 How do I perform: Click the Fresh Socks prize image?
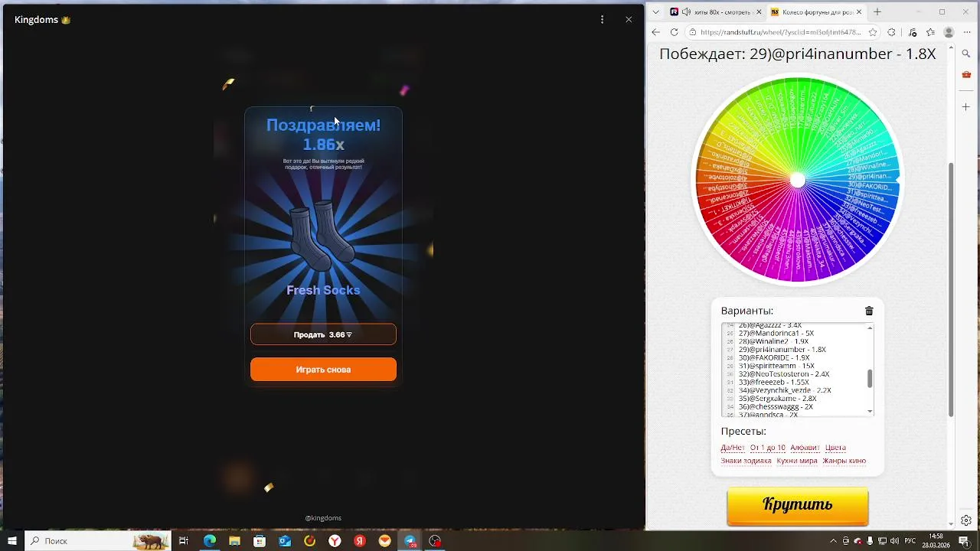[322, 236]
